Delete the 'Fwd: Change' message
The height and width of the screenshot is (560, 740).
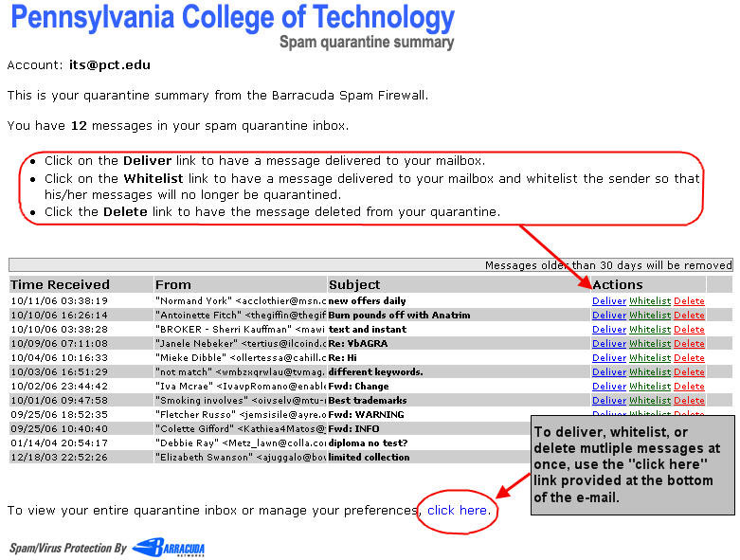coord(689,386)
